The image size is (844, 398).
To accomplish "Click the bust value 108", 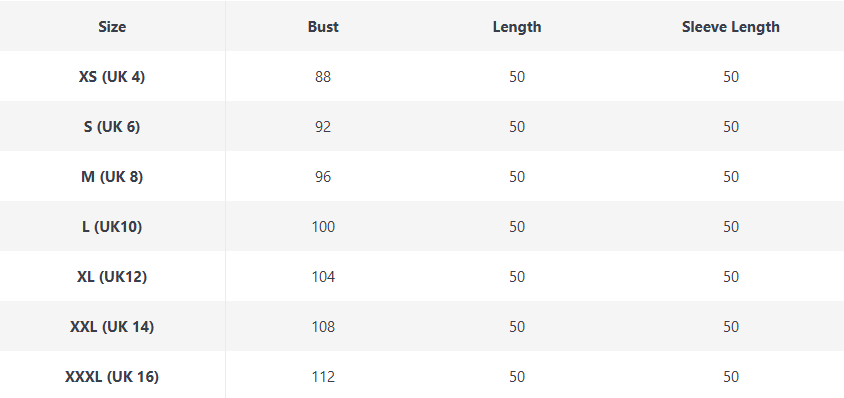I will (x=323, y=327).
